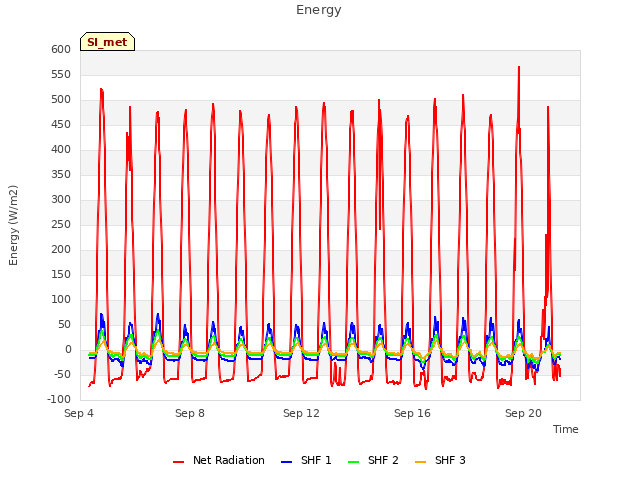Click the -50 y-axis tick label
The image size is (640, 480).
62,375
